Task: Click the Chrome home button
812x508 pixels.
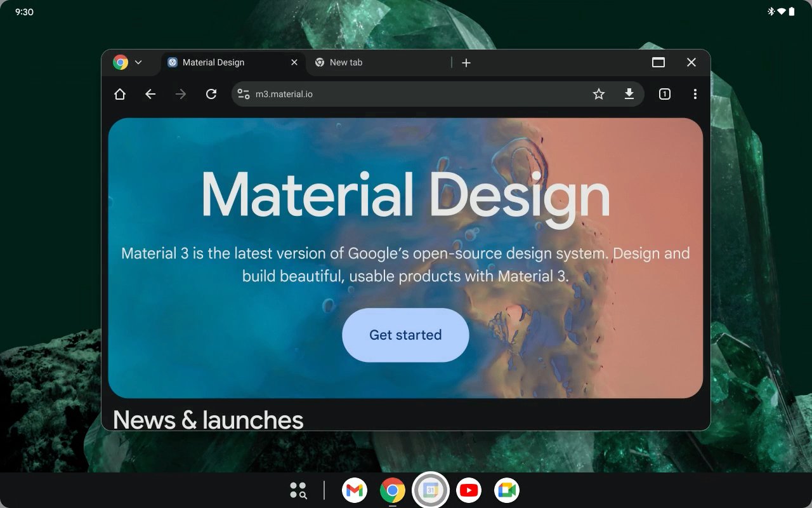Action: point(119,94)
